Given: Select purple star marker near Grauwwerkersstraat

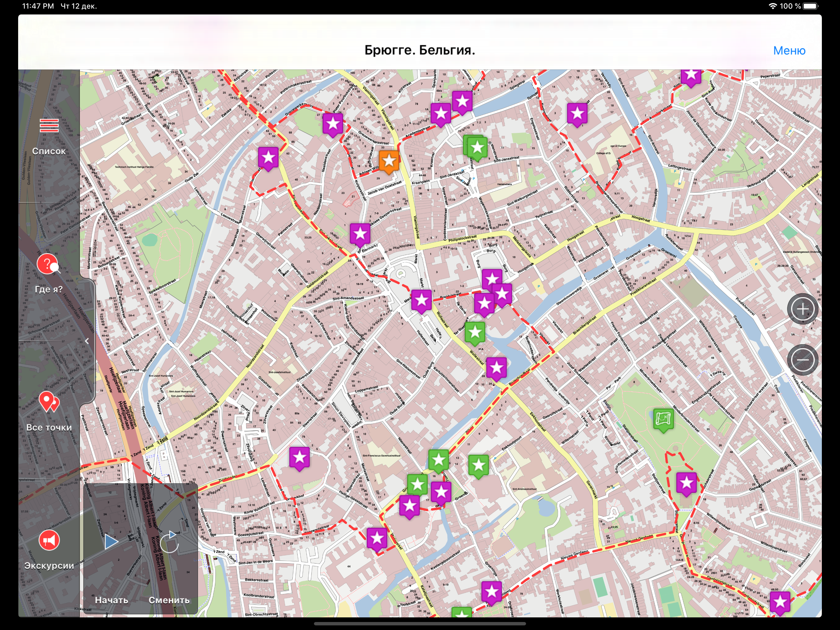Looking at the screenshot, I should click(333, 125).
